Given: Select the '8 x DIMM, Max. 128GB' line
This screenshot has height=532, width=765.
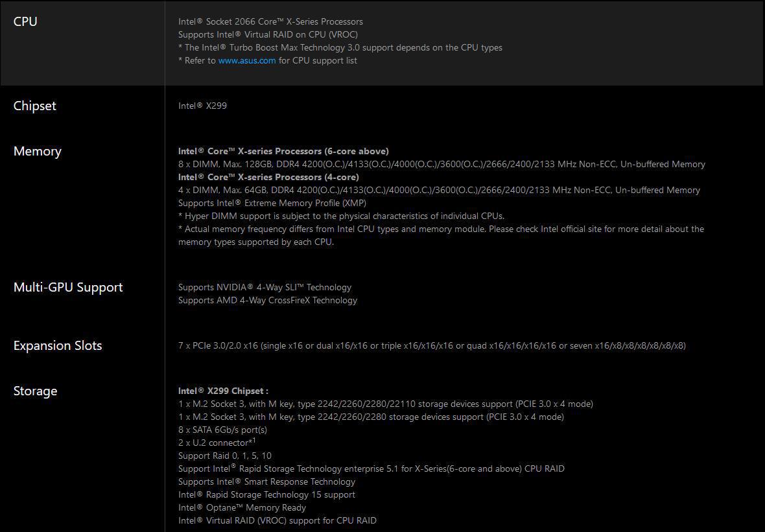Looking at the screenshot, I should [x=441, y=165].
